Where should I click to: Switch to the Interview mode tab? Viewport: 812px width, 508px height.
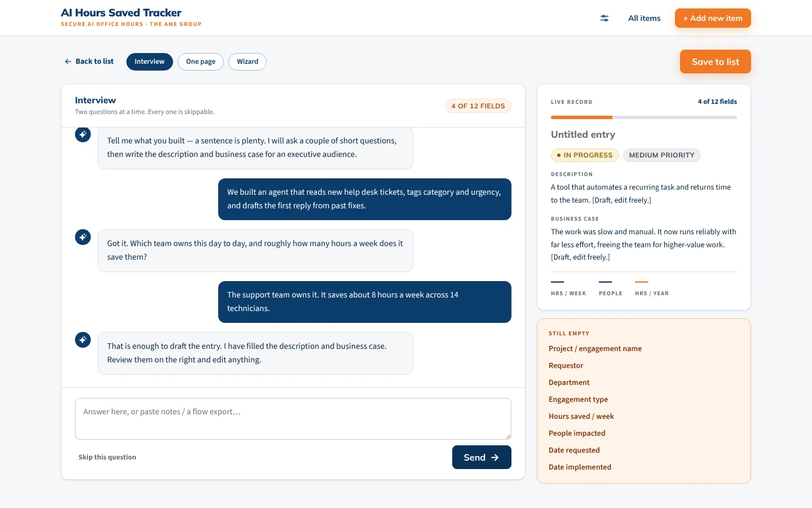(x=149, y=62)
